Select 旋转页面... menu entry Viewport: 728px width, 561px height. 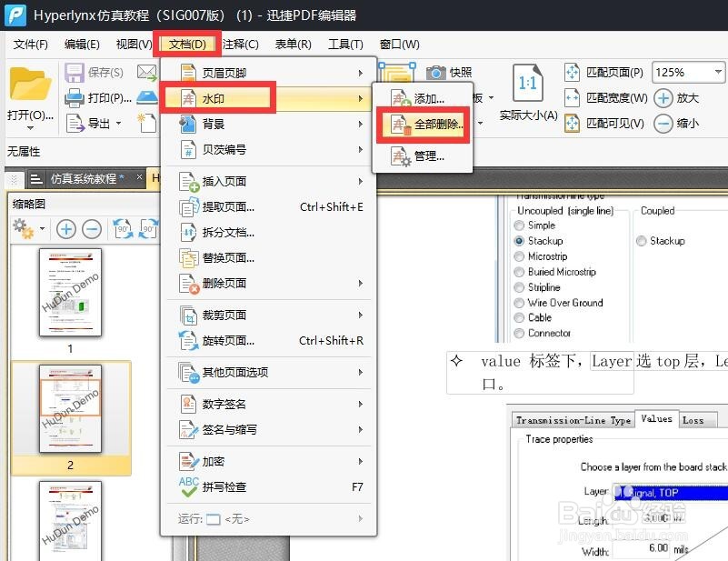[268, 341]
